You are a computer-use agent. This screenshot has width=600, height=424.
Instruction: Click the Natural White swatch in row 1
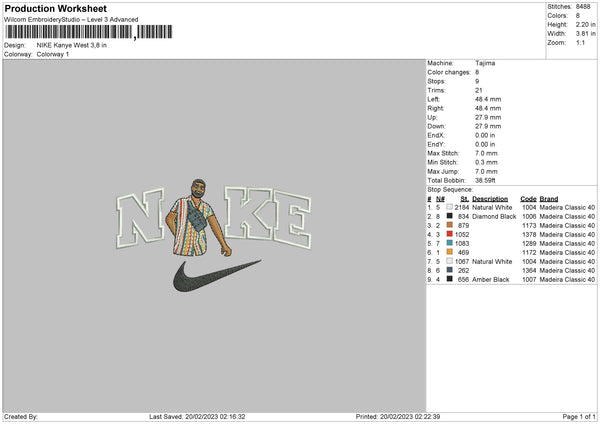[449, 207]
